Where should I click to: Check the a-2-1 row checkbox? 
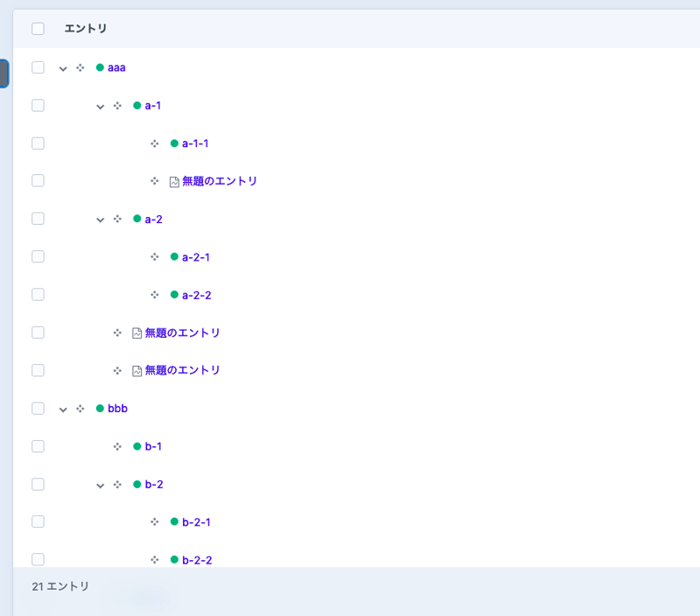tap(38, 257)
